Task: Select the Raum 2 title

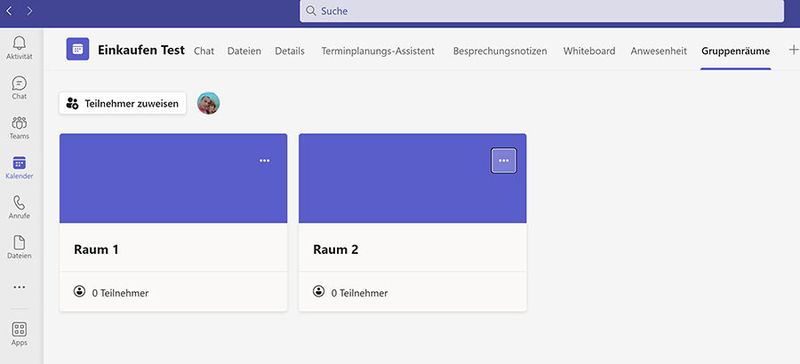Action: 336,250
